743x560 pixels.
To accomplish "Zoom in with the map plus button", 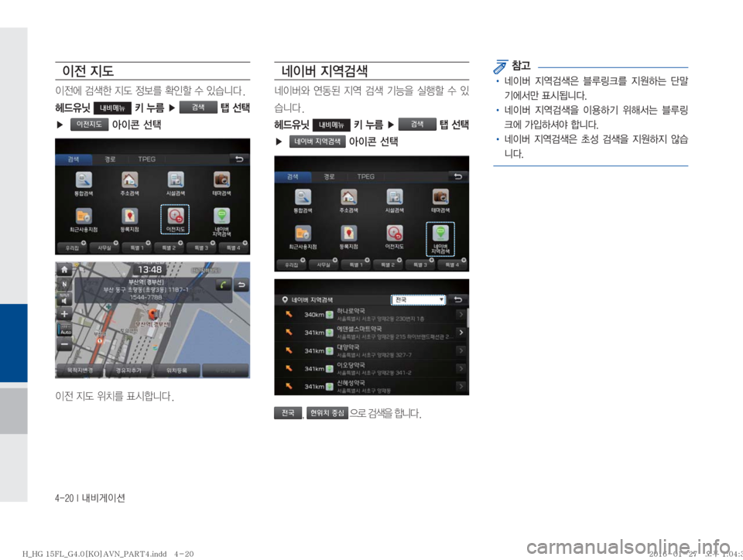I will [x=64, y=315].
